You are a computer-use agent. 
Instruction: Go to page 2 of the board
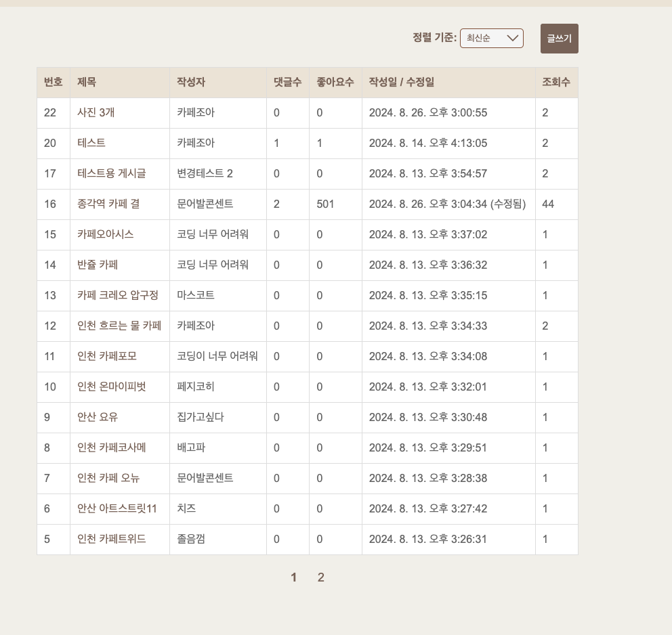[320, 577]
